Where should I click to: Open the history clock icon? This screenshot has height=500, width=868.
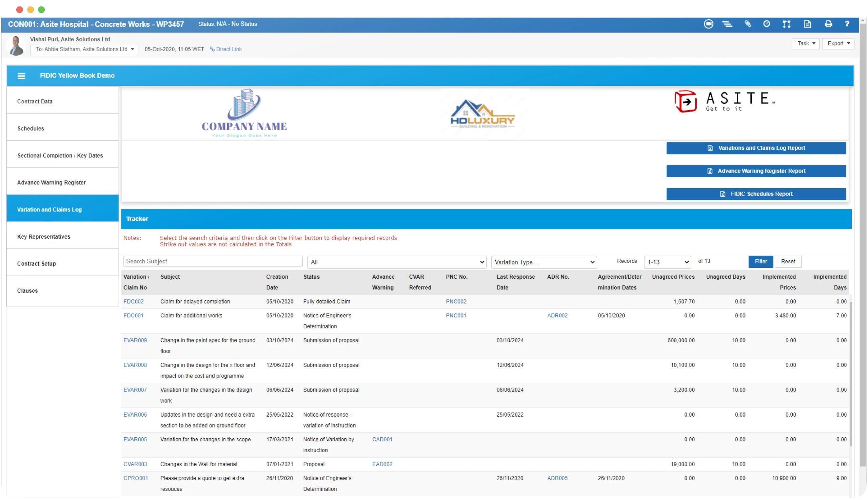pyautogui.click(x=767, y=24)
